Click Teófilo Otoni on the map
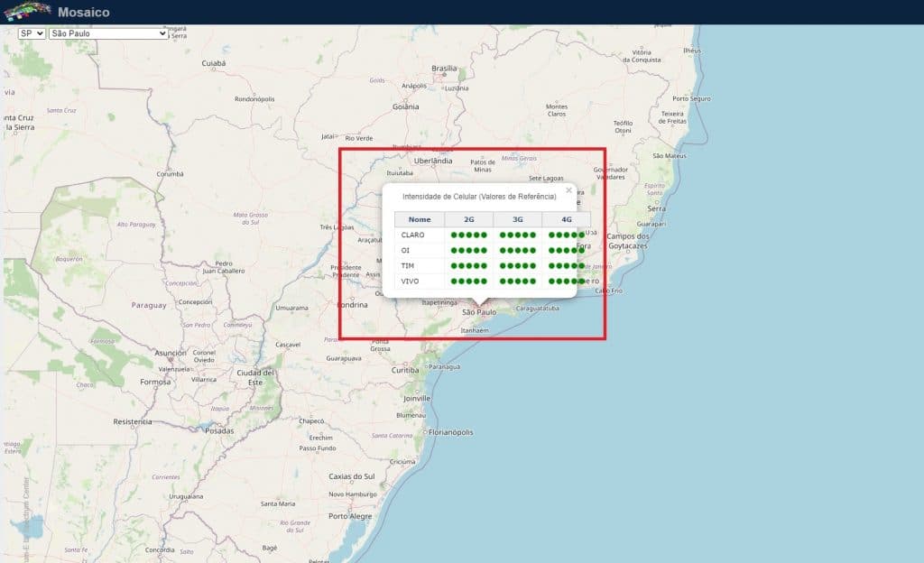The width and height of the screenshot is (924, 563). (623, 126)
